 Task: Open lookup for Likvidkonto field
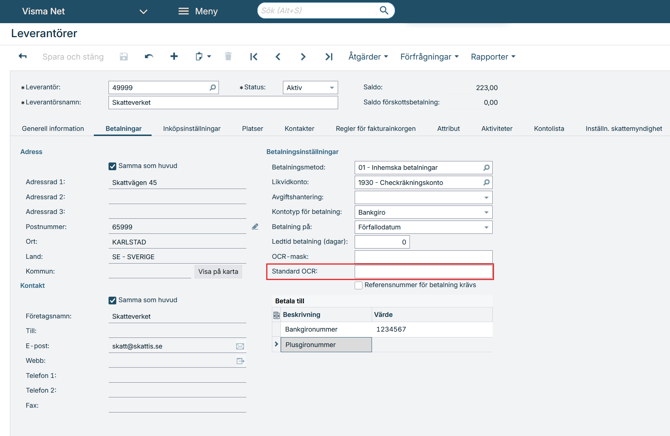coord(486,183)
